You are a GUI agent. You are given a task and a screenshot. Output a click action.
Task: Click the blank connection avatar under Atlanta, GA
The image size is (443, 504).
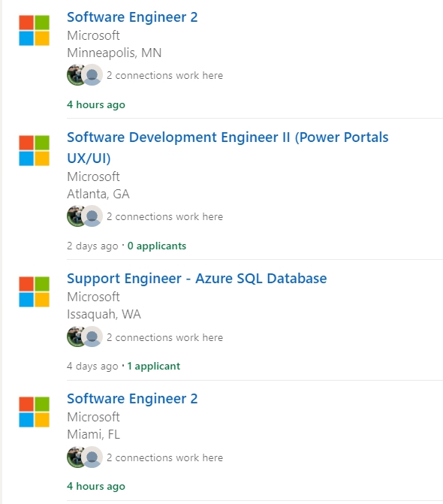click(92, 216)
